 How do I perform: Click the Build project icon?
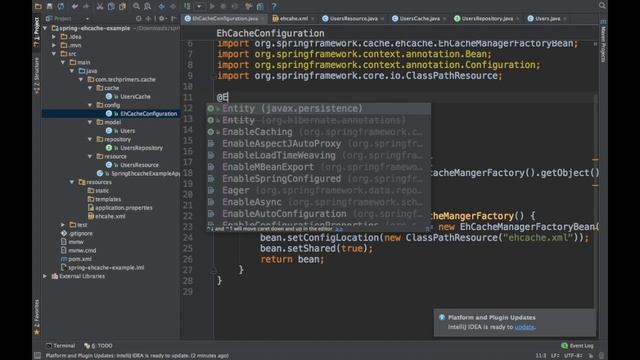[187, 6]
